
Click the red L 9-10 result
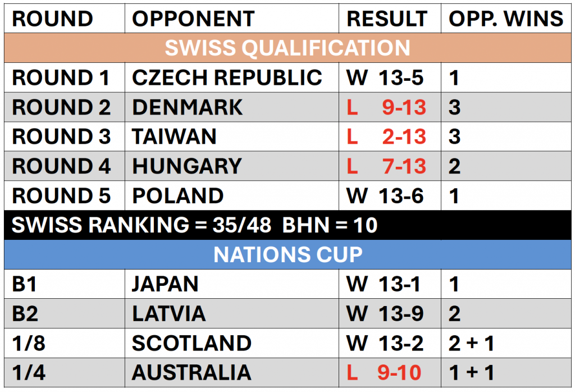coord(385,373)
